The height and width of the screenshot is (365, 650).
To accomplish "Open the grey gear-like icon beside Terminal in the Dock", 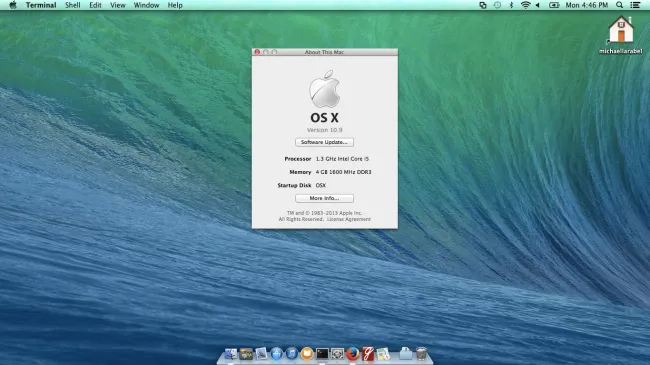I will pyautogui.click(x=337, y=354).
